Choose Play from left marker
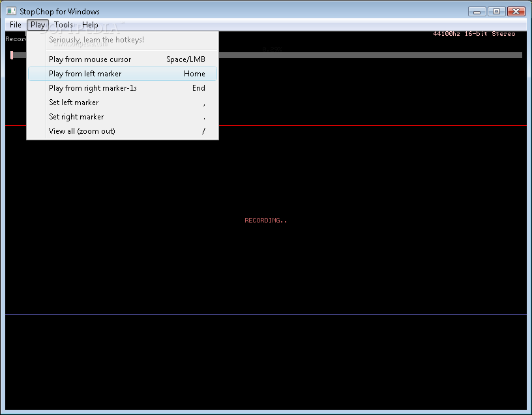Viewport: 532px width, 415px height. click(123, 74)
